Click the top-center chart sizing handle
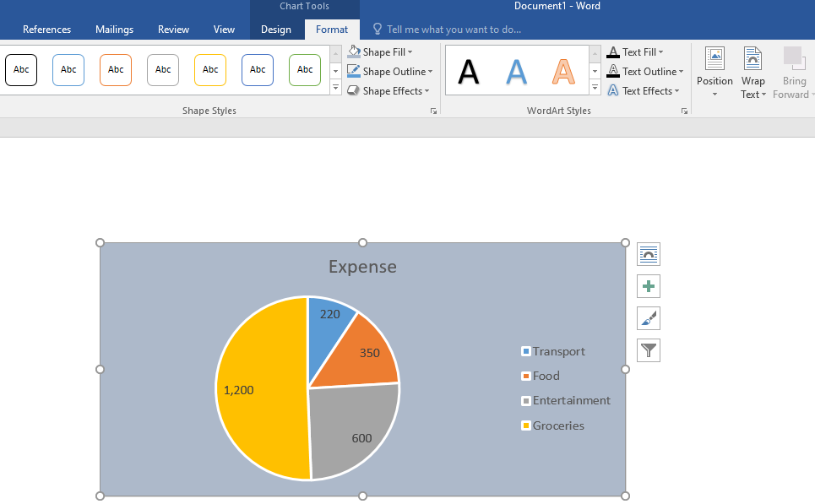This screenshot has width=815, height=504. (363, 242)
